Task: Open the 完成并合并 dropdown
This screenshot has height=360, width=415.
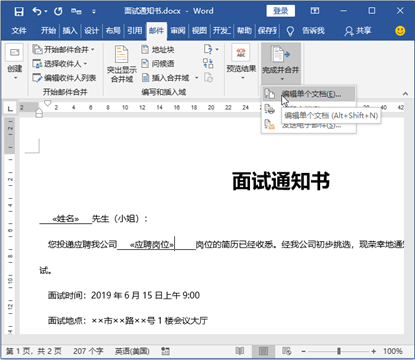Action: click(281, 63)
